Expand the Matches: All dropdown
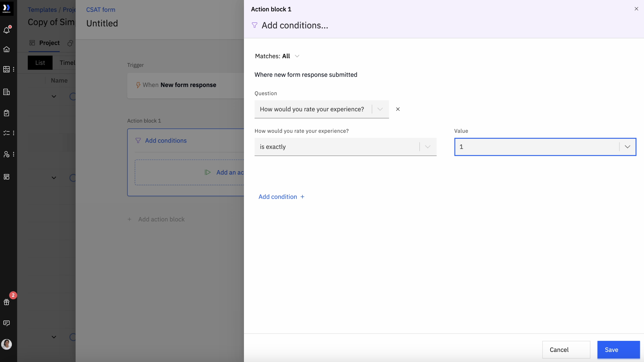Image resolution: width=644 pixels, height=362 pixels. [277, 56]
